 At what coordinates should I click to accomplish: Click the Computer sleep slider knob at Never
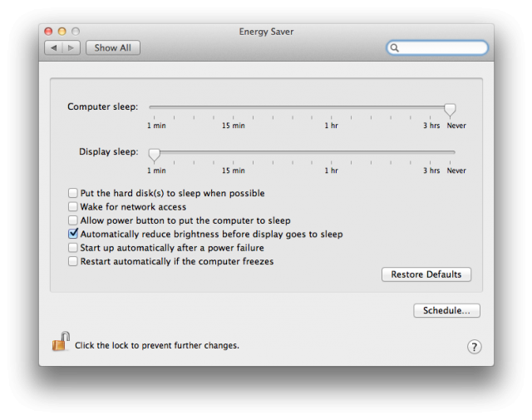[x=450, y=110]
